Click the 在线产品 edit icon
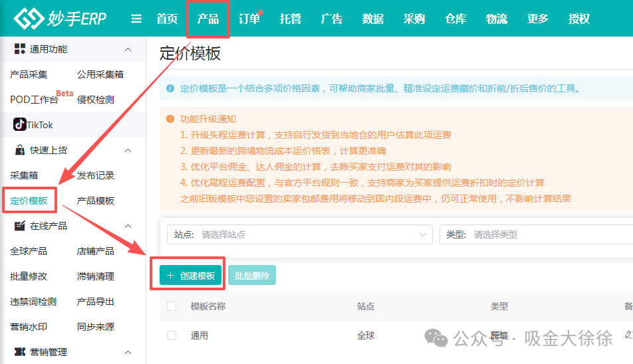The height and width of the screenshot is (364, 633). pyautogui.click(x=20, y=226)
